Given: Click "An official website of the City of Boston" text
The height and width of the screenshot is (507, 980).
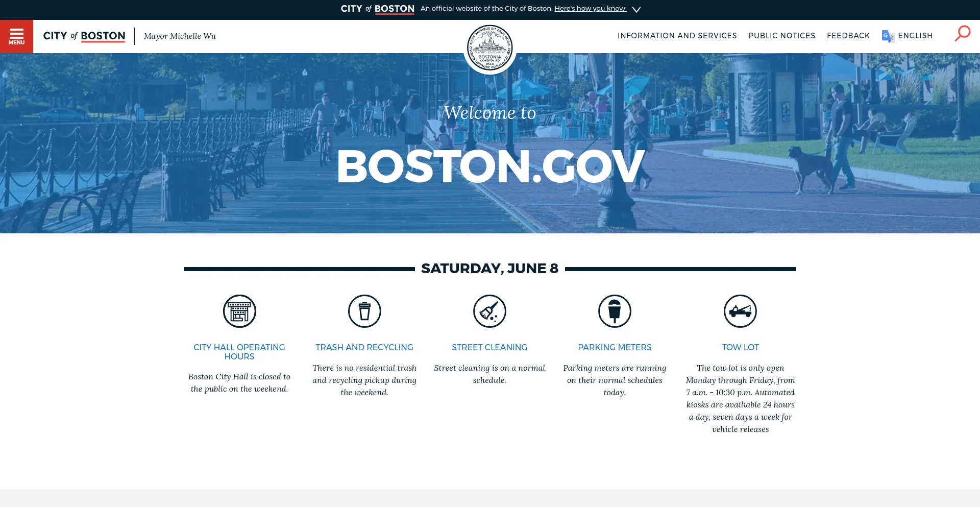Looking at the screenshot, I should click(486, 9).
